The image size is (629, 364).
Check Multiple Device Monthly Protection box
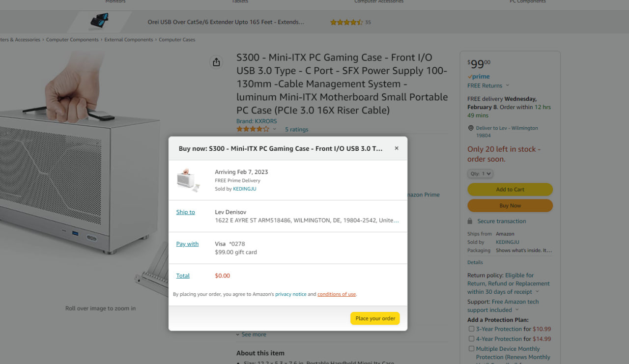tap(472, 349)
